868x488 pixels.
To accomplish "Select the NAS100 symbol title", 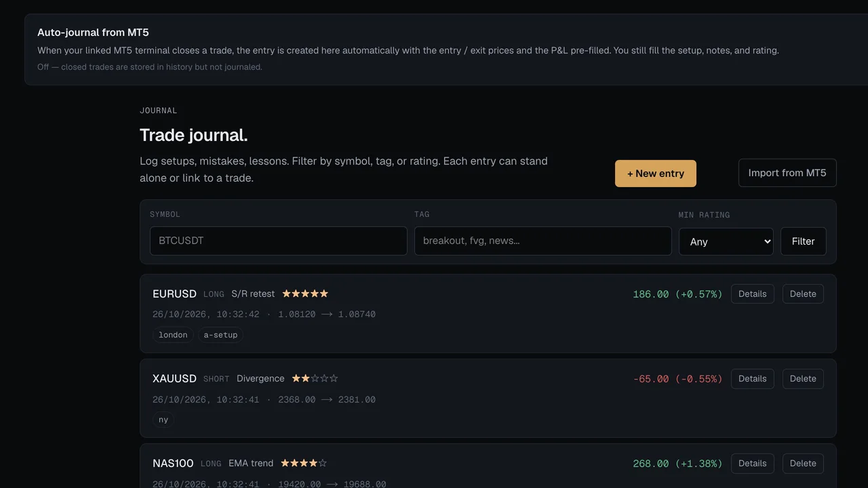I will [x=173, y=463].
